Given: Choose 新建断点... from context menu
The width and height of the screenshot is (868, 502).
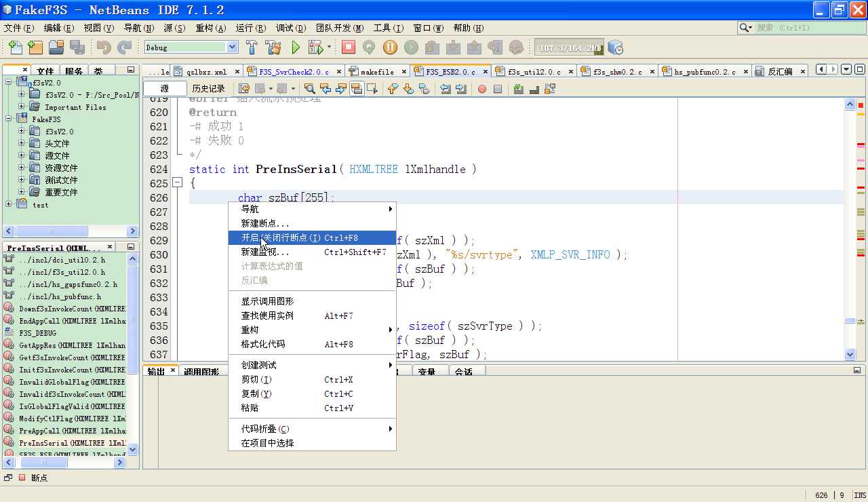Looking at the screenshot, I should tap(312, 224).
